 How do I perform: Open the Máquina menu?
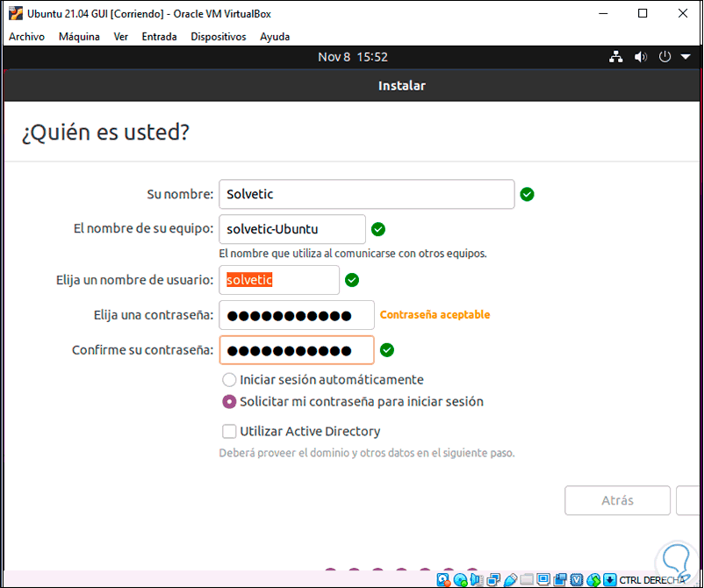coord(79,37)
